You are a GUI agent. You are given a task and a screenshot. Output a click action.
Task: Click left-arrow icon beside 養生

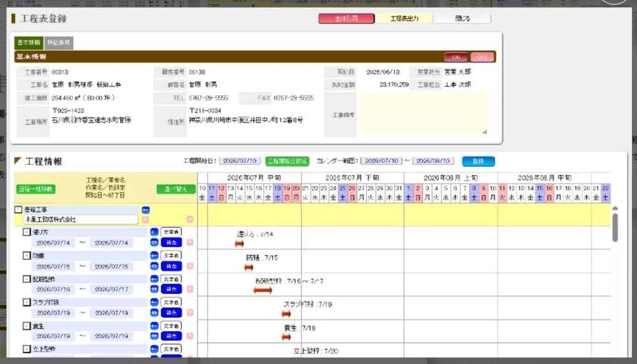(x=154, y=326)
